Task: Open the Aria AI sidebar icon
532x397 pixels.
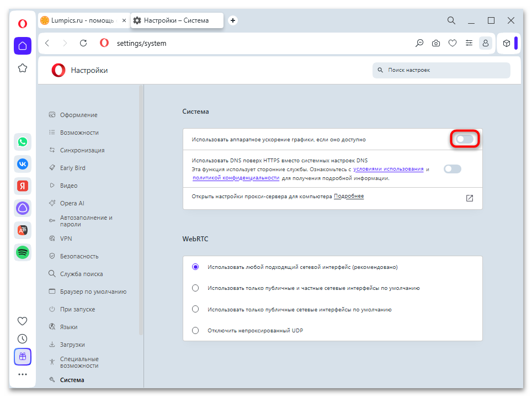Action: [x=23, y=208]
